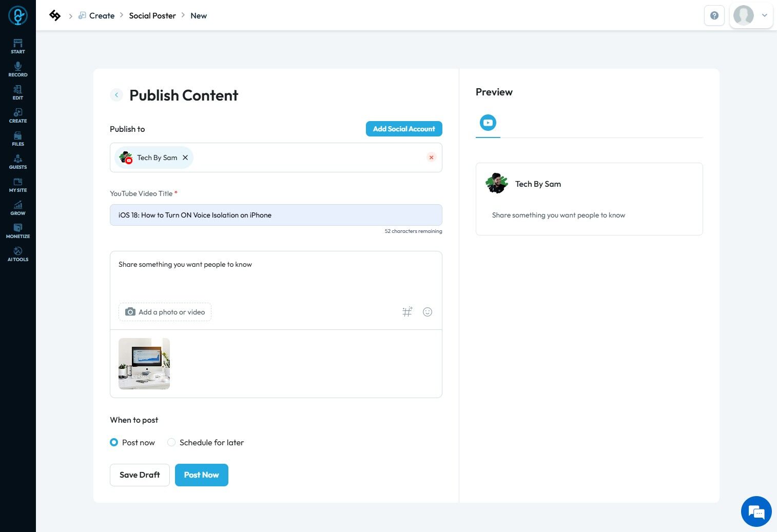Click the Save Draft button
This screenshot has width=777, height=532.
click(x=140, y=475)
